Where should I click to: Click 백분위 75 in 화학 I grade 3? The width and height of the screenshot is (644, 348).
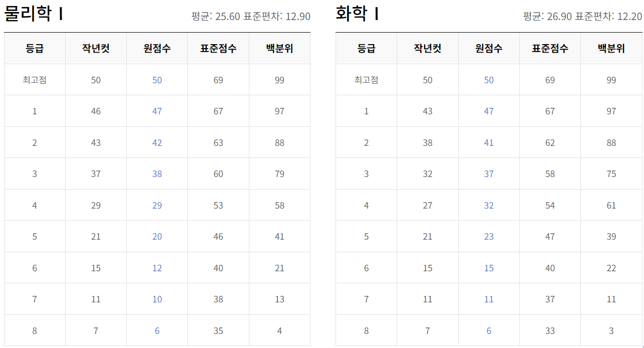tap(611, 174)
